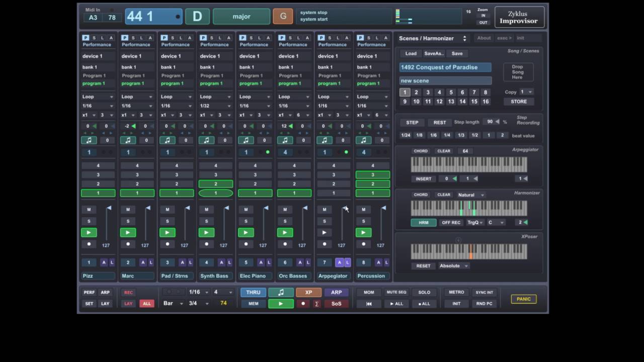Play the Pizz track
This screenshot has height=362, width=644.
pyautogui.click(x=89, y=232)
